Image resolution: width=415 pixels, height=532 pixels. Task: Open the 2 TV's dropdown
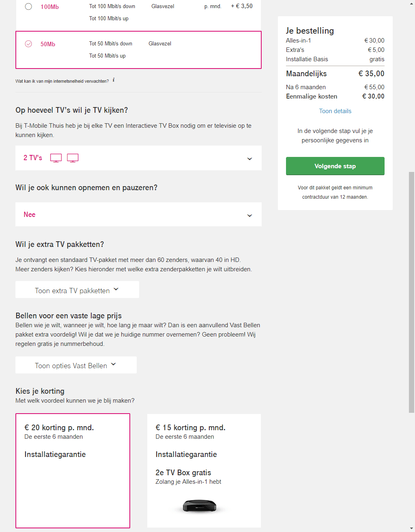(138, 158)
